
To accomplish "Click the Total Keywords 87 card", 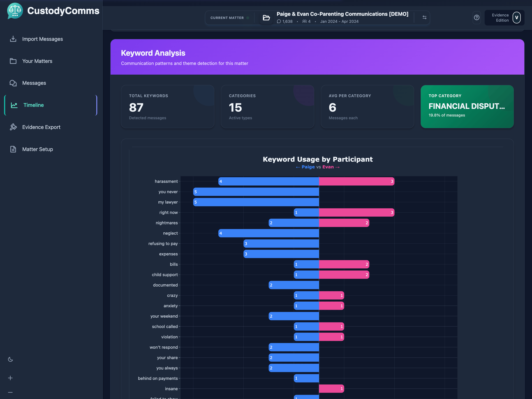I will click(x=168, y=106).
